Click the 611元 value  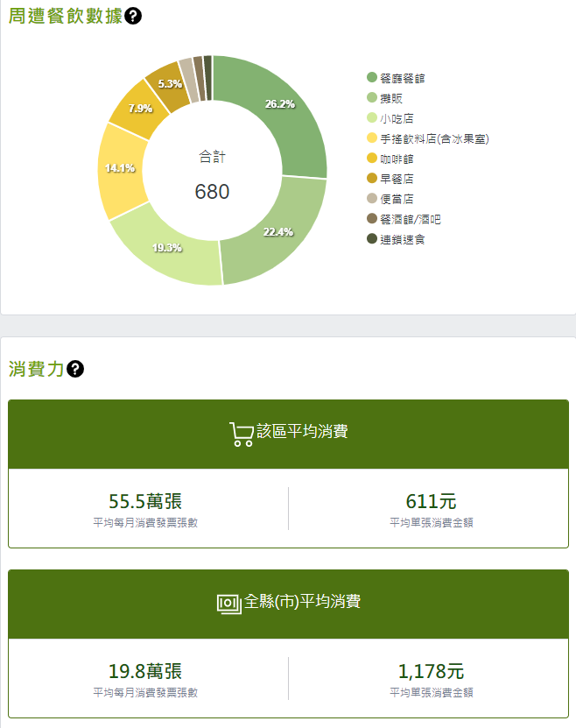click(432, 501)
